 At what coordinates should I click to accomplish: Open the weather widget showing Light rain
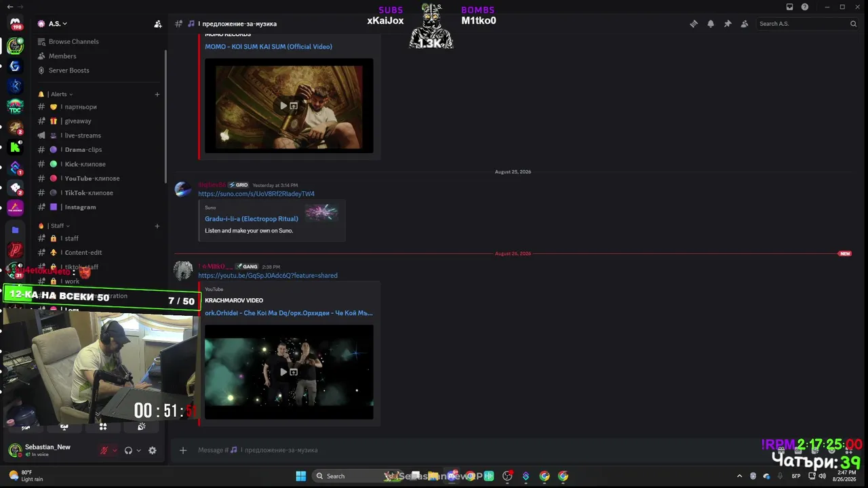click(x=27, y=476)
